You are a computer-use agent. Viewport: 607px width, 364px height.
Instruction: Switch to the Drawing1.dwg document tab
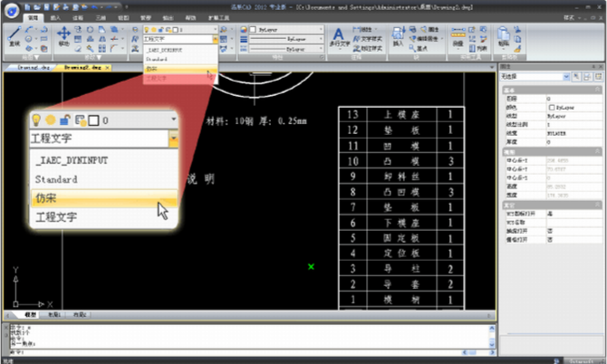click(x=34, y=67)
